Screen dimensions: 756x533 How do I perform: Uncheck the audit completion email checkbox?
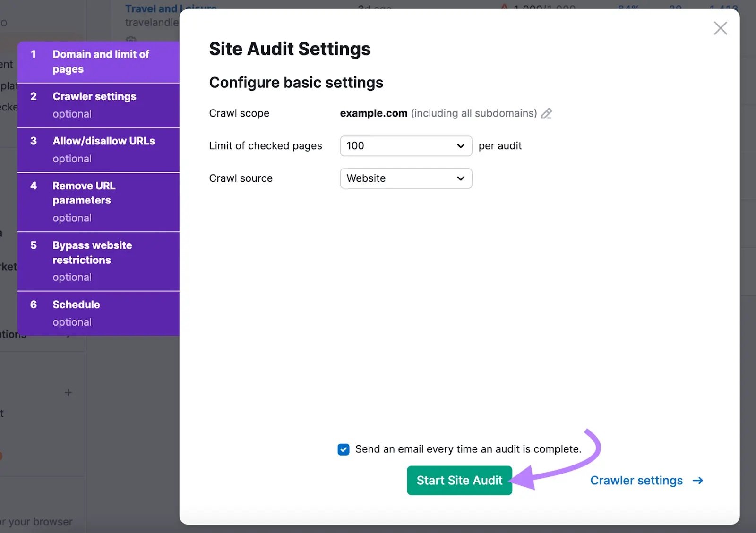click(344, 449)
